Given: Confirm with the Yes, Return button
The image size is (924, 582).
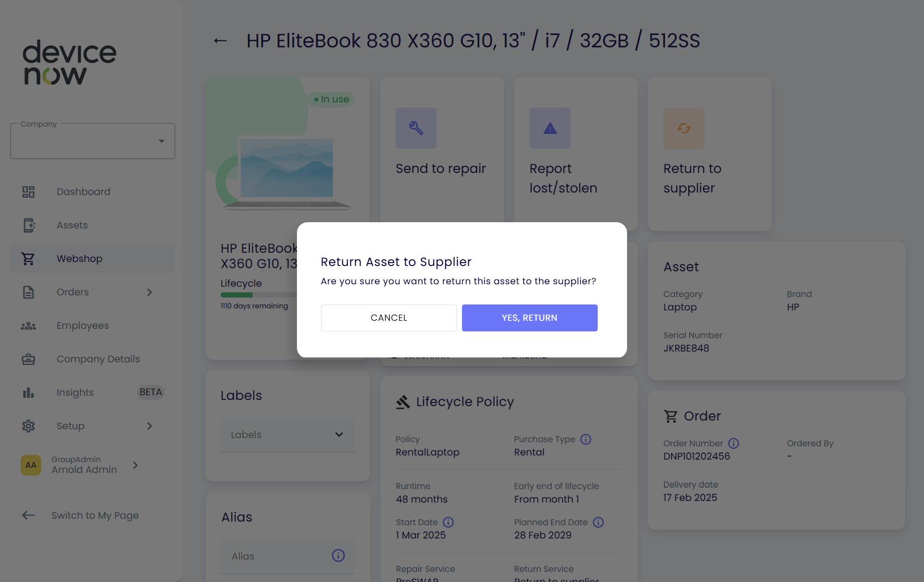Looking at the screenshot, I should (x=529, y=318).
